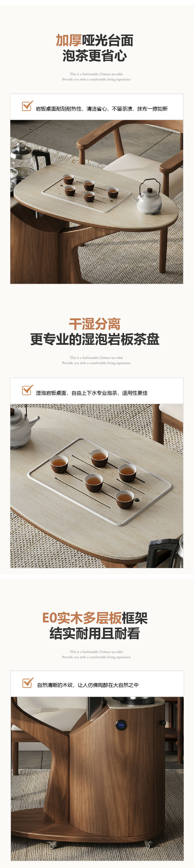This screenshot has height=868, width=194.
Task: Click the 结实耐用且耐看 subtitle text
Action: point(95,633)
